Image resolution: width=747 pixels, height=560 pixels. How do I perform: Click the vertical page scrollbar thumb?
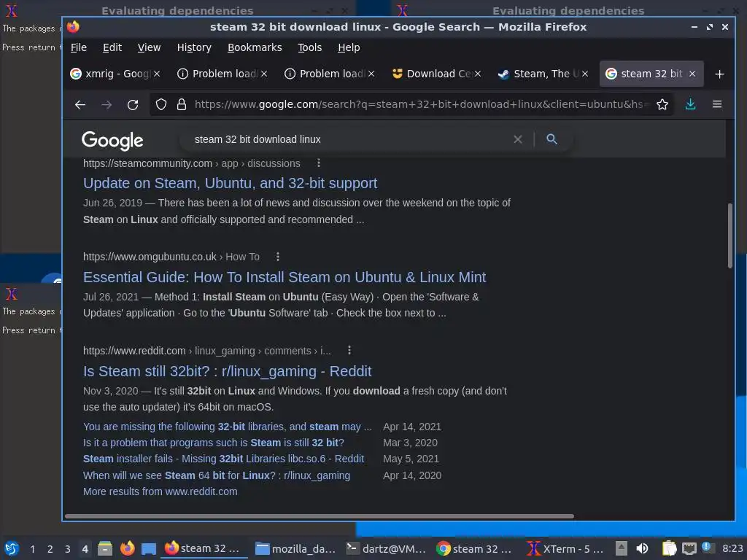[x=729, y=236]
